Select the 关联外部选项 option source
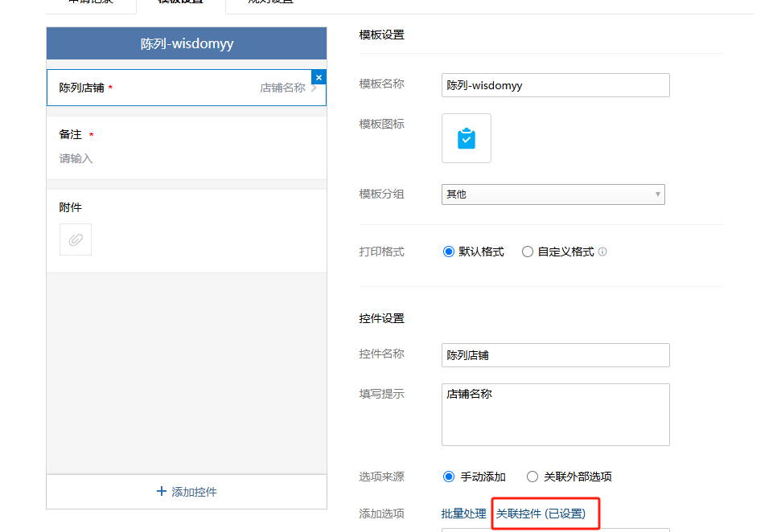 click(532, 476)
